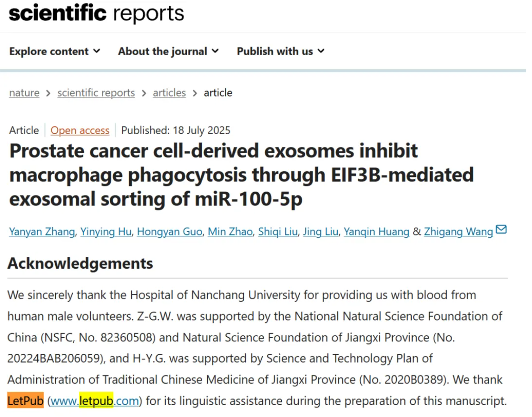Open author profile for Yanyan Zhang

41,232
